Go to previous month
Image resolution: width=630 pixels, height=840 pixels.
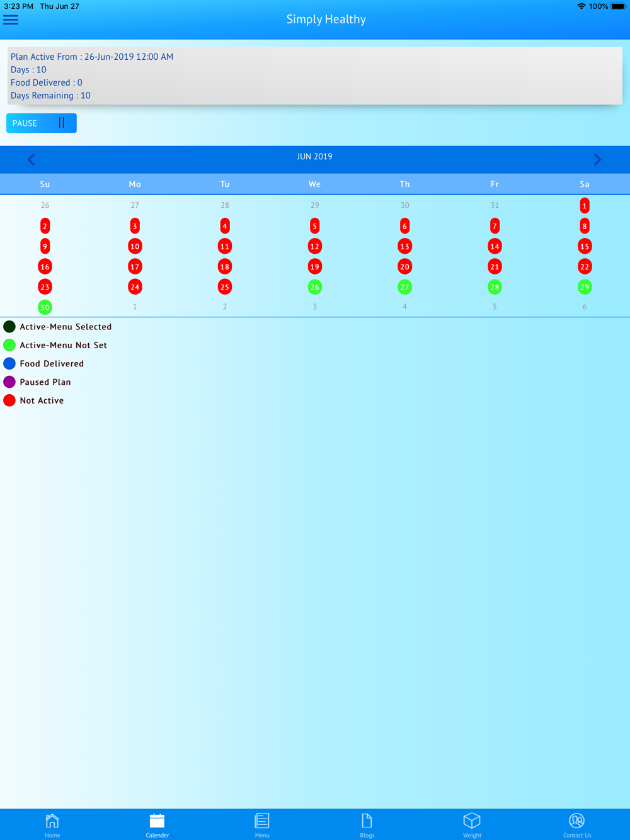tap(31, 160)
